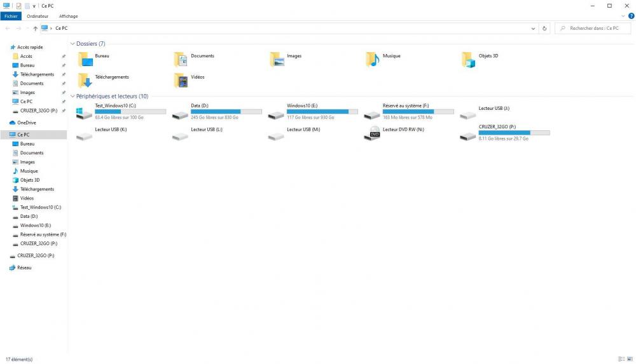Select Data (D:) in the sidebar tree
636x364 pixels.
click(29, 217)
